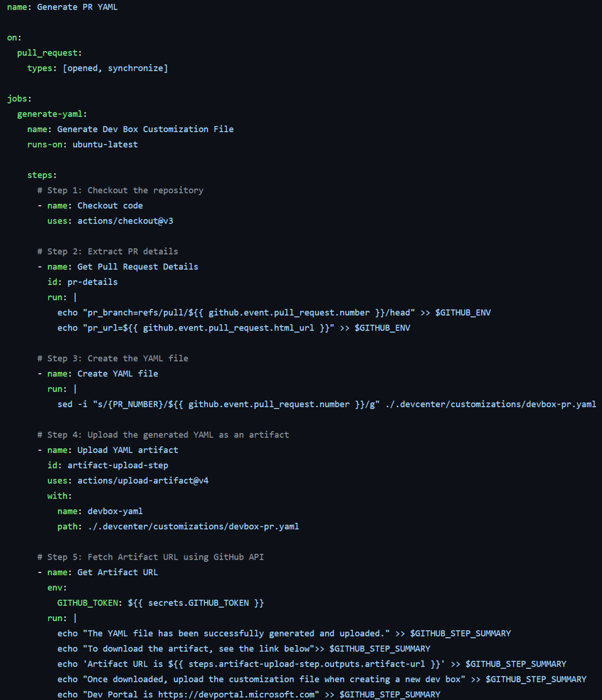This screenshot has height=700, width=602.
Task: Click 'Get Pull Request Details' step name
Action: (x=137, y=267)
